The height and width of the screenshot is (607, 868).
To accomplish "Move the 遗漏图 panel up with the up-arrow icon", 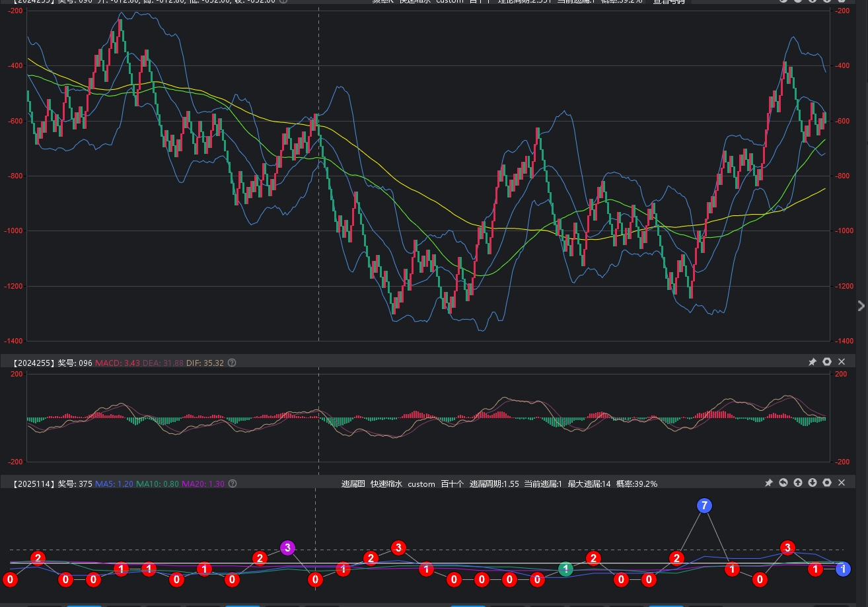I will point(798,483).
